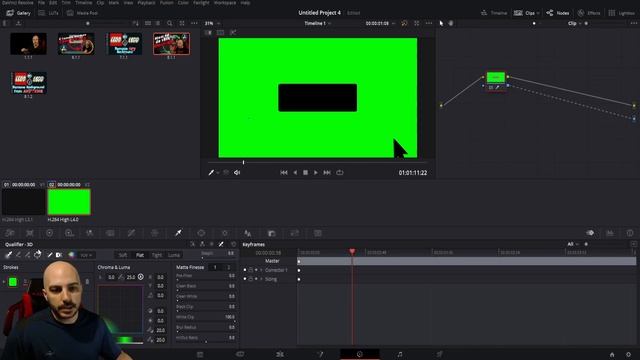Open the LUTs panel

pyautogui.click(x=49, y=13)
